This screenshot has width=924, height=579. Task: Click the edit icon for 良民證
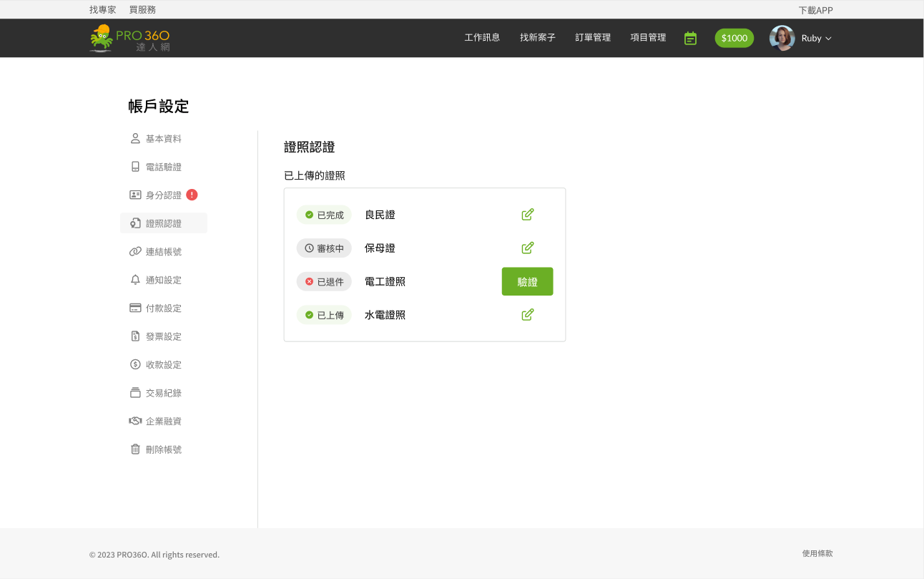527,215
